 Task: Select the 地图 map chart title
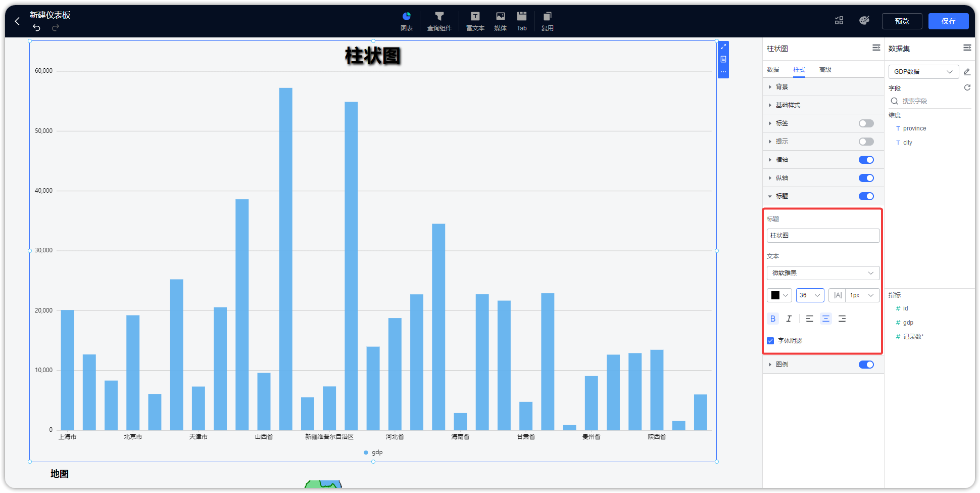pyautogui.click(x=60, y=474)
